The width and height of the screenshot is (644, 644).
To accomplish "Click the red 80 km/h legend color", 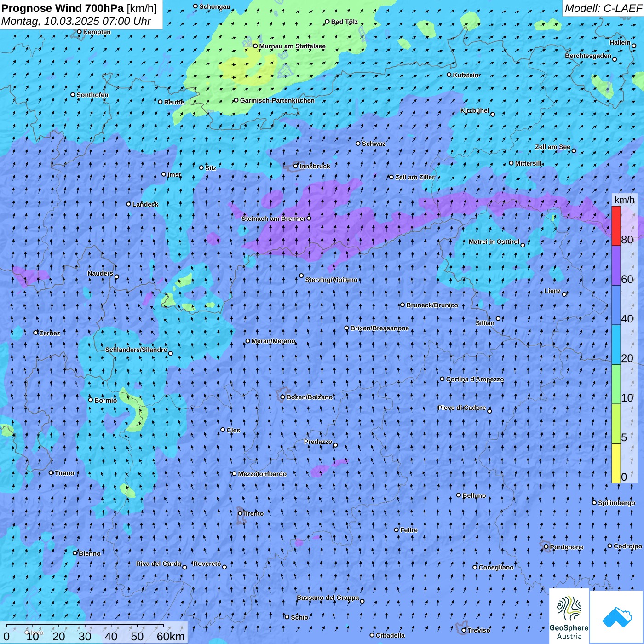I will pos(616,226).
